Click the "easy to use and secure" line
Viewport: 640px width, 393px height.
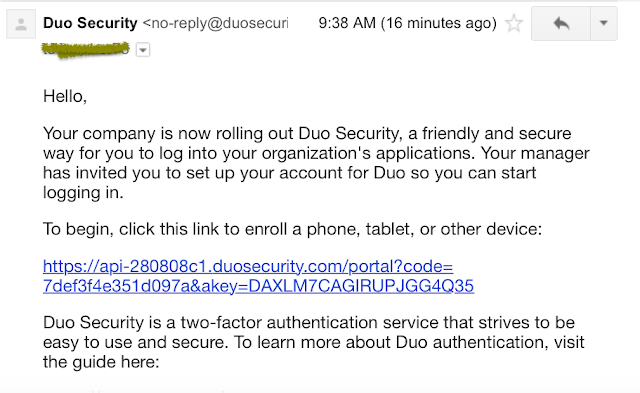pyautogui.click(x=314, y=342)
